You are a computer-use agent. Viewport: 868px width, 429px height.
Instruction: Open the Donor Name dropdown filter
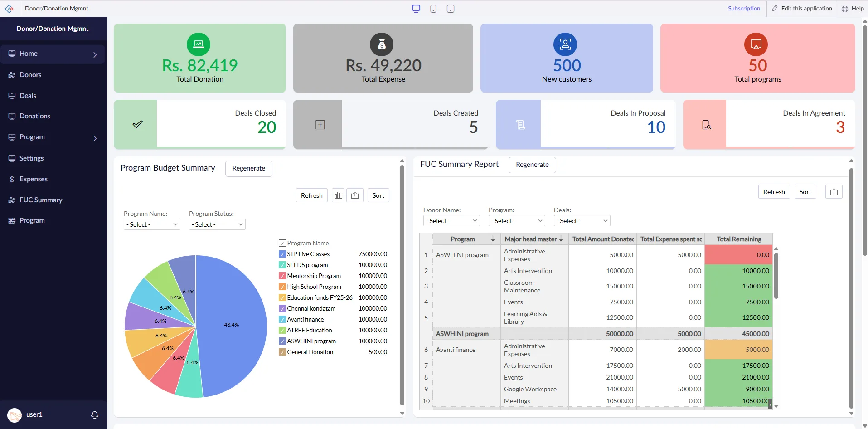(x=451, y=221)
